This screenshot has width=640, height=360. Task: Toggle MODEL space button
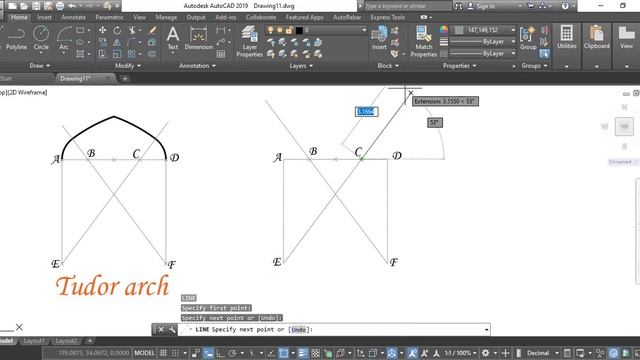[x=144, y=353]
